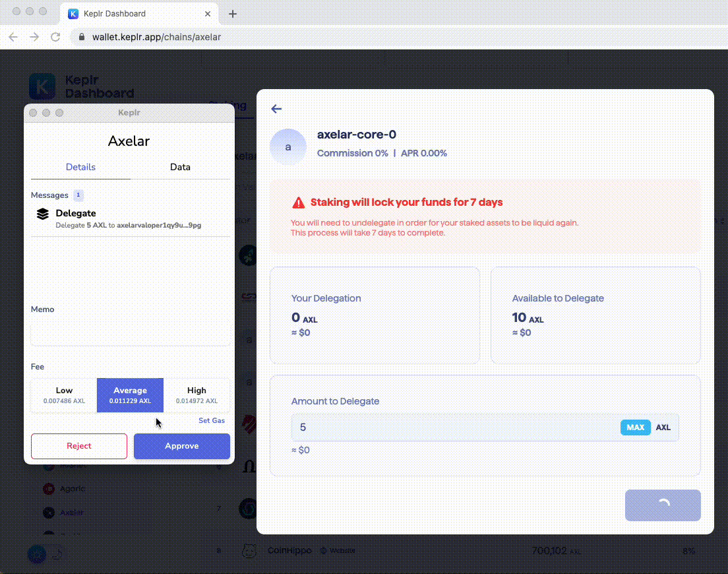Click the user avatar at sidebar bottom
Viewport: 728px width, 574px height.
pos(37,554)
